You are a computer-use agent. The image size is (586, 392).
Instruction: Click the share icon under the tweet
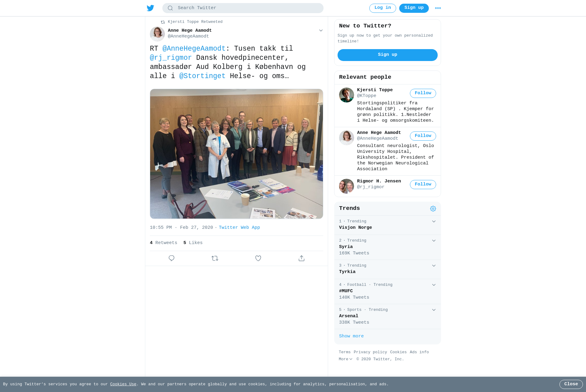coord(302,258)
